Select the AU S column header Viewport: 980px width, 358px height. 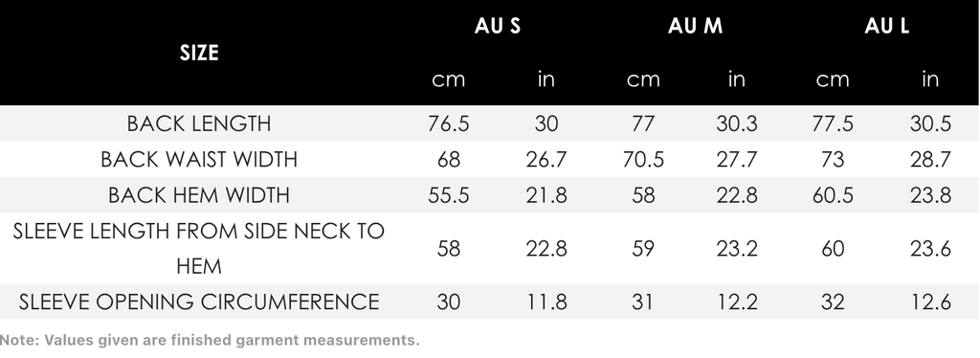(x=497, y=26)
